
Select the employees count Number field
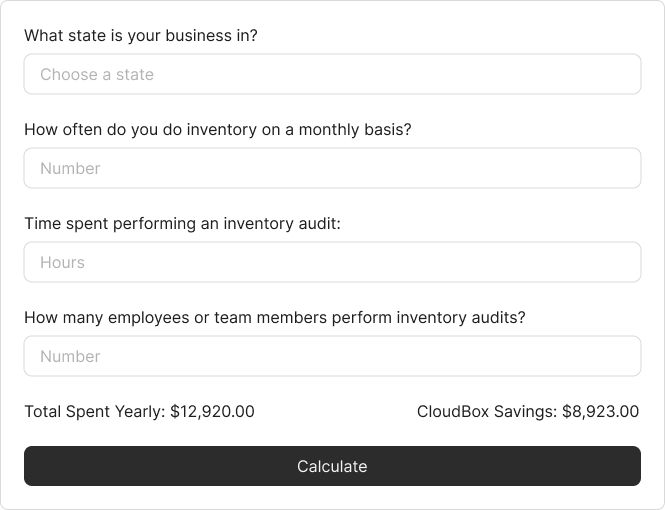click(332, 356)
